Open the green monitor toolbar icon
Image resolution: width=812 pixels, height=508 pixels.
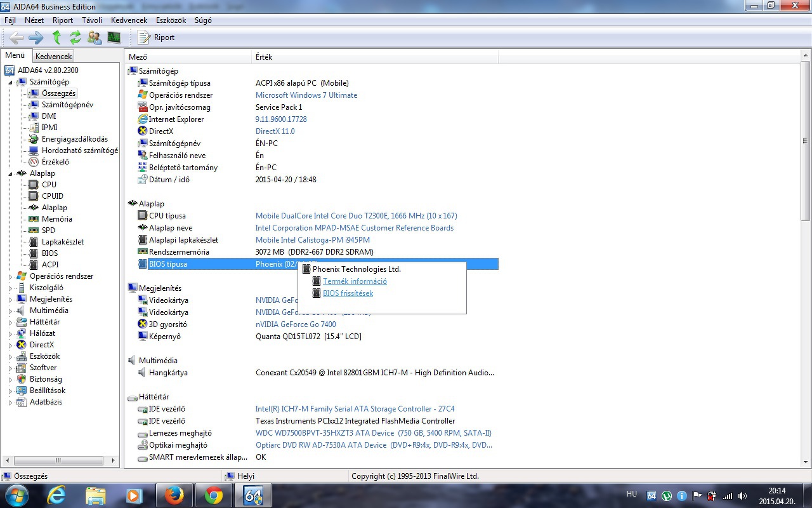[114, 37]
